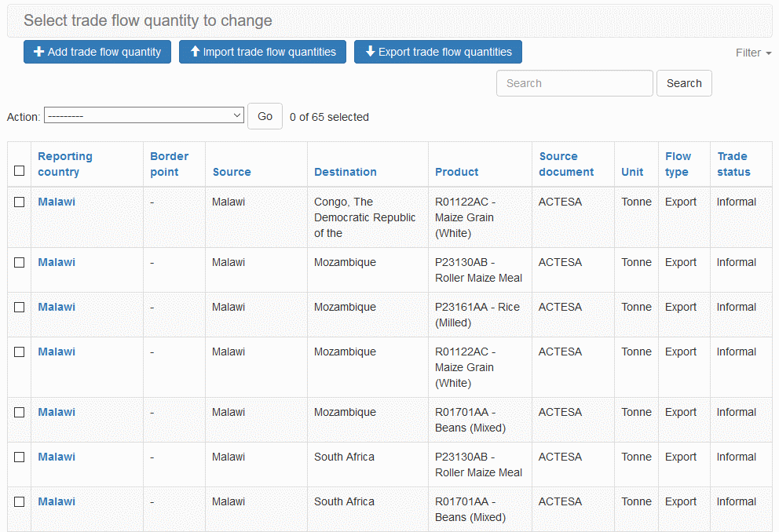This screenshot has width=779, height=532.
Task: Sort table by Destination column header
Action: [x=345, y=172]
